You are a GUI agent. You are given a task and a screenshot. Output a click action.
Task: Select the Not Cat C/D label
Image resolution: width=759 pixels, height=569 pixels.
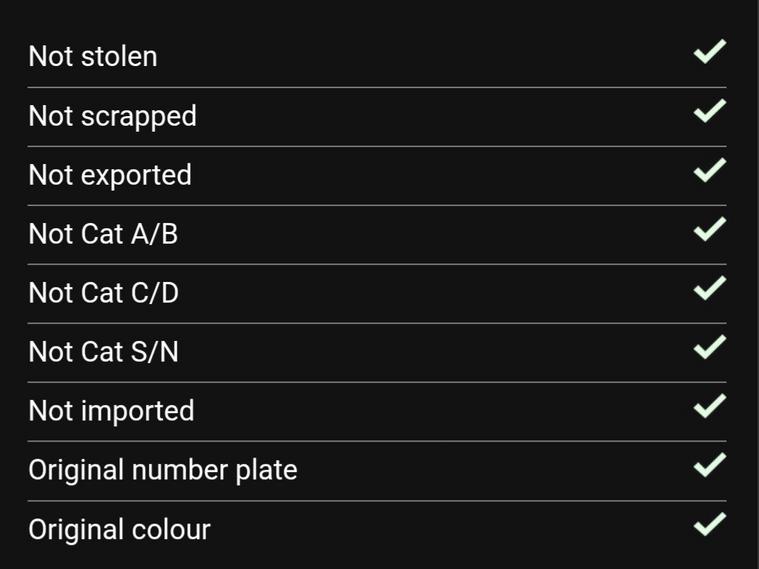104,293
